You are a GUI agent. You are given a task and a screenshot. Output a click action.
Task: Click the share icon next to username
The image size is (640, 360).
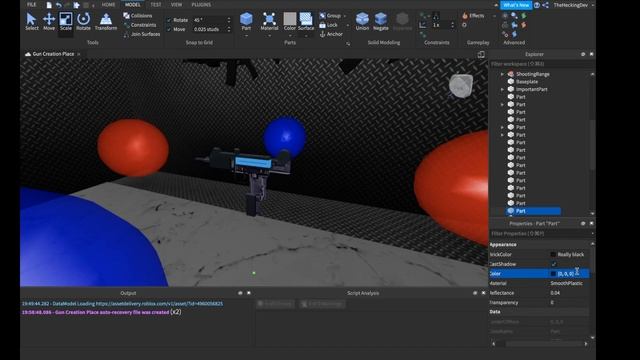[x=545, y=5]
